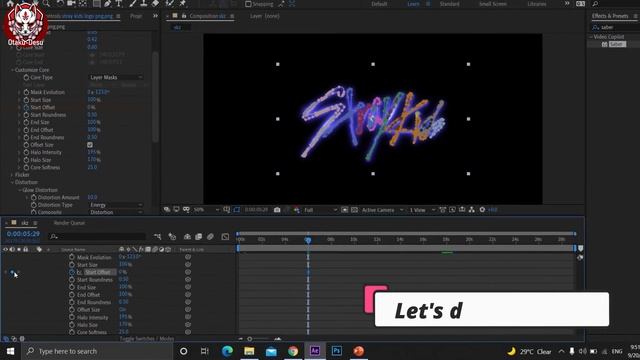Click the reset exposure icon in viewer

[482, 210]
